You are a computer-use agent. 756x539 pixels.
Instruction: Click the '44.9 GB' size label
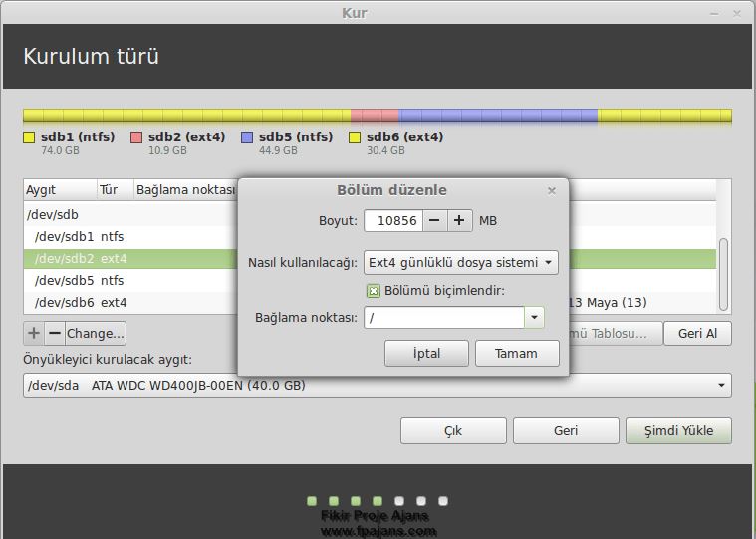point(278,150)
